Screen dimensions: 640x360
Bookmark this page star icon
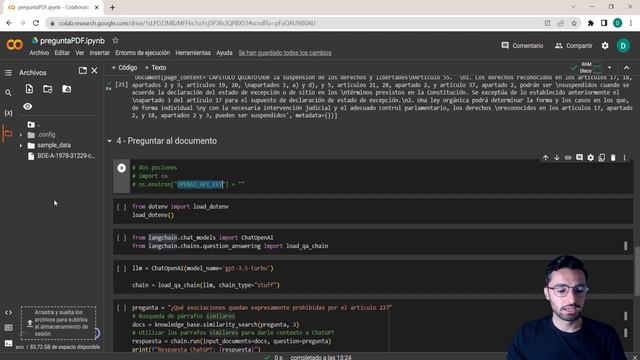pos(574,23)
